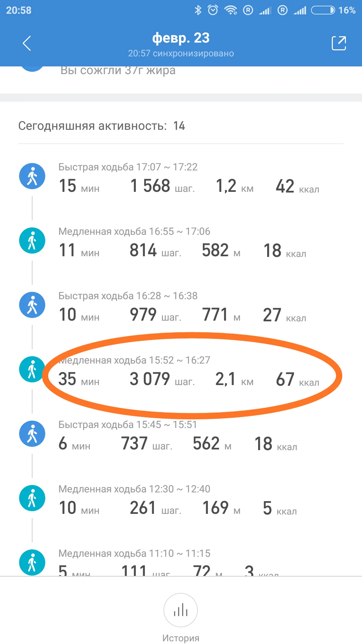Tap the back arrow in header
Screen dimensions: 362x644
click(x=27, y=43)
